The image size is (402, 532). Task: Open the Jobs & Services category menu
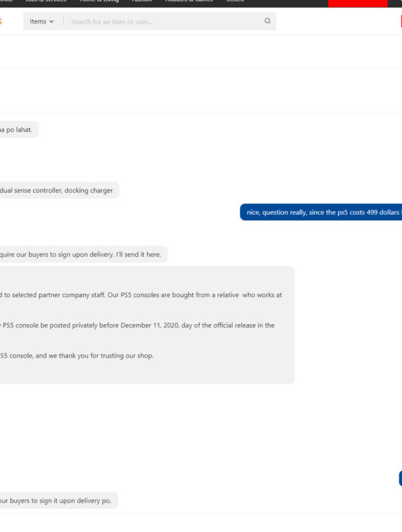click(46, 1)
